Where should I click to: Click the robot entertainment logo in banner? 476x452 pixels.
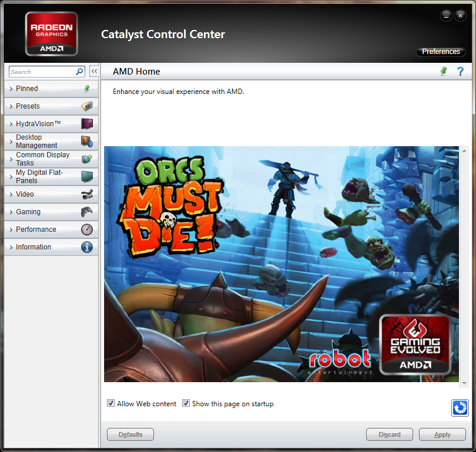tap(340, 363)
